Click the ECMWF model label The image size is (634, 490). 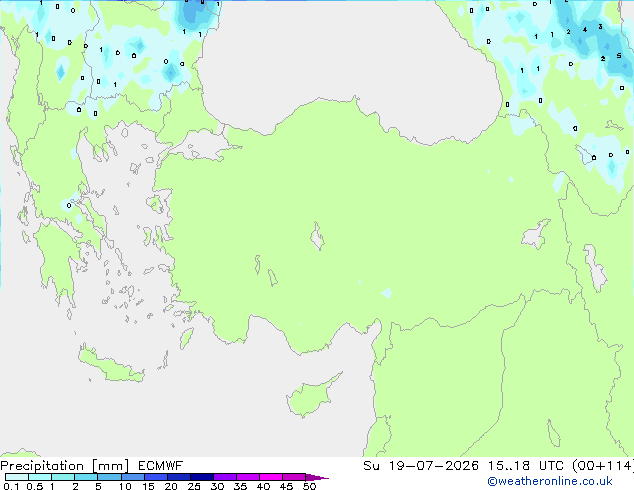(x=161, y=466)
